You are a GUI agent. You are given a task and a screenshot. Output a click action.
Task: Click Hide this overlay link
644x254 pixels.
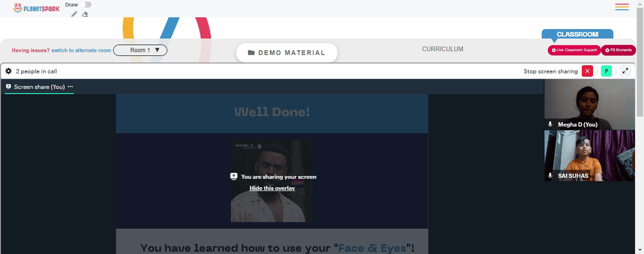click(x=272, y=188)
